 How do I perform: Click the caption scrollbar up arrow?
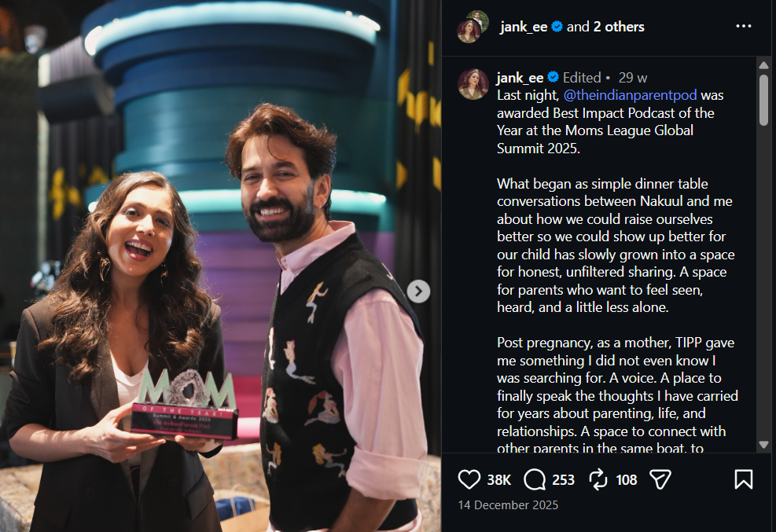pyautogui.click(x=763, y=65)
